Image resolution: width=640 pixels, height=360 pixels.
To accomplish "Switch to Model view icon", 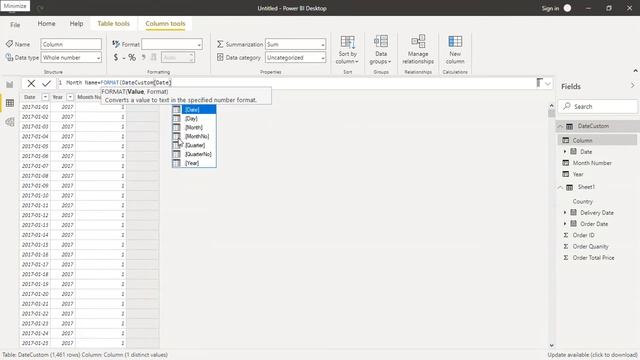I will point(10,122).
